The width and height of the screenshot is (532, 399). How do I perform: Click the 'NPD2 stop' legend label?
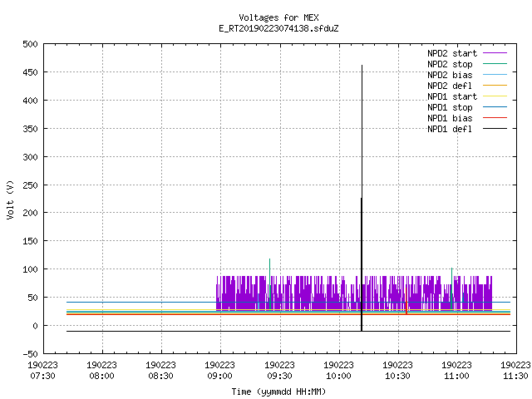(450, 64)
